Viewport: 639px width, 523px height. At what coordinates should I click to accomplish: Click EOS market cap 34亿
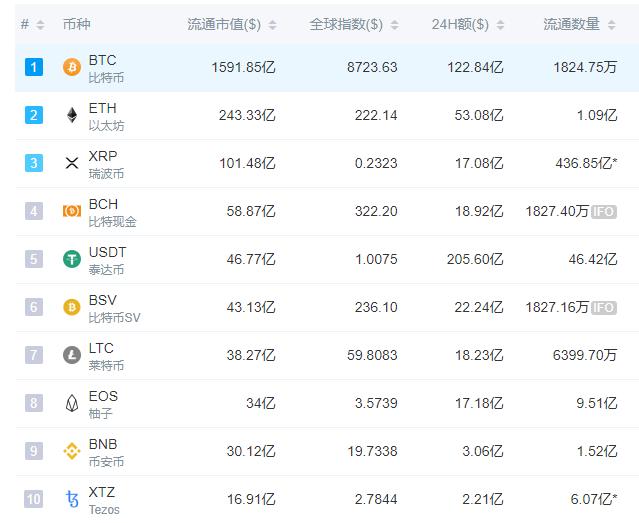261,404
